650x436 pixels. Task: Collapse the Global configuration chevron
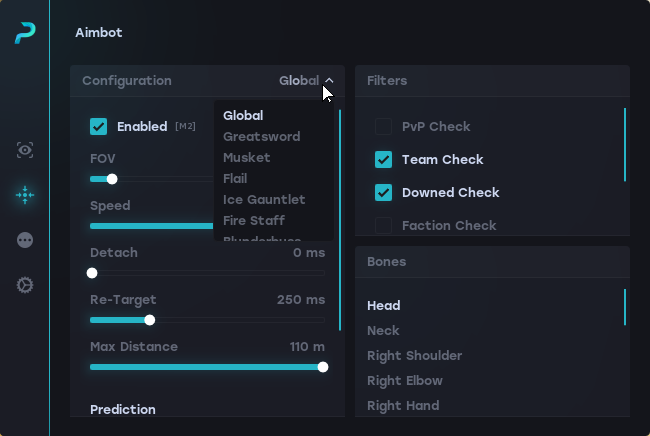[329, 80]
